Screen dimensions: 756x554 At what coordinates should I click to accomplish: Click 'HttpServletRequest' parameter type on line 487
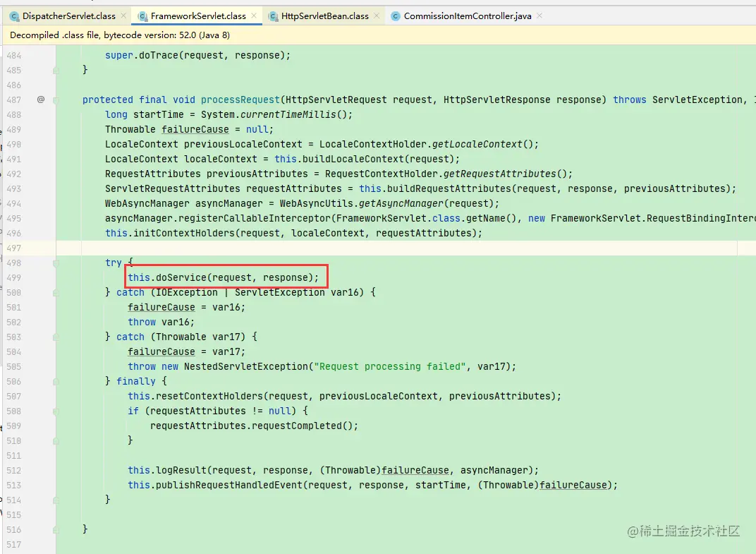(x=336, y=100)
